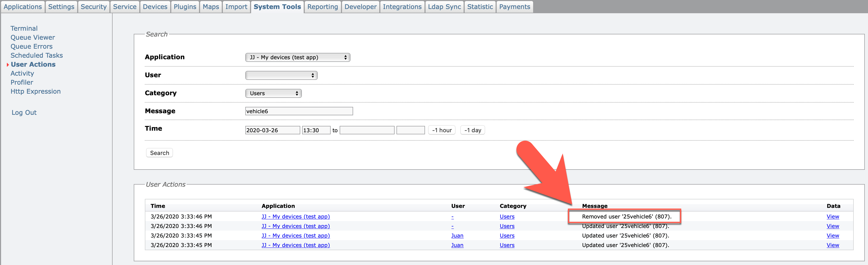Open the Developer tab
The width and height of the screenshot is (868, 265).
(360, 7)
